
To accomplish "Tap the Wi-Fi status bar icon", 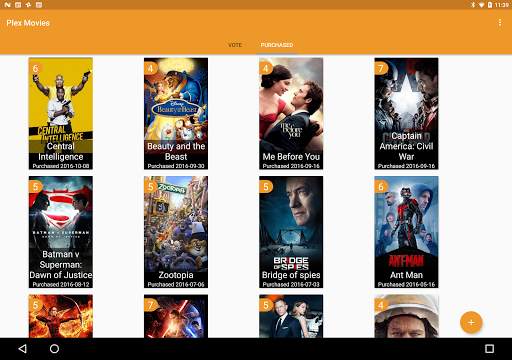I will [x=481, y=5].
